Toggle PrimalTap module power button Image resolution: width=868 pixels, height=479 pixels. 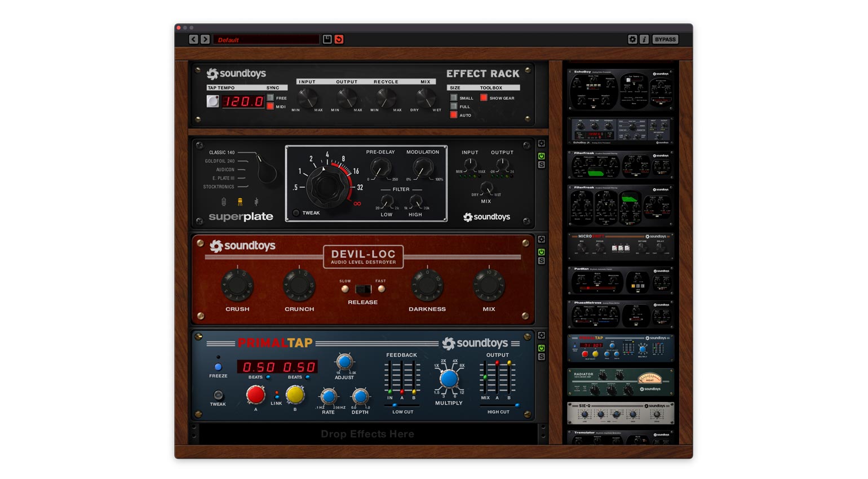point(542,348)
